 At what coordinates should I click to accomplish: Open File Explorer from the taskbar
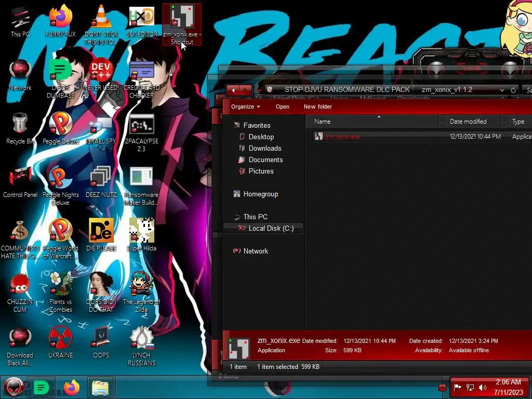pos(101,388)
